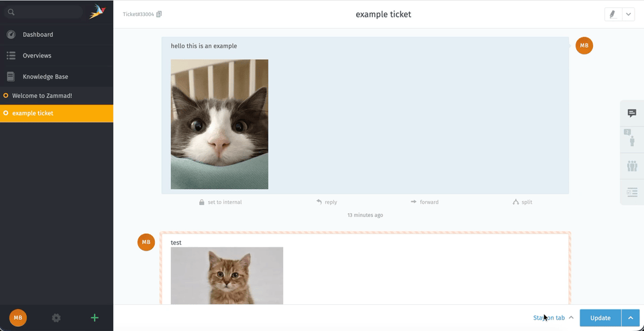Click the Zammad bird logo
The image size is (644, 331).
click(98, 11)
